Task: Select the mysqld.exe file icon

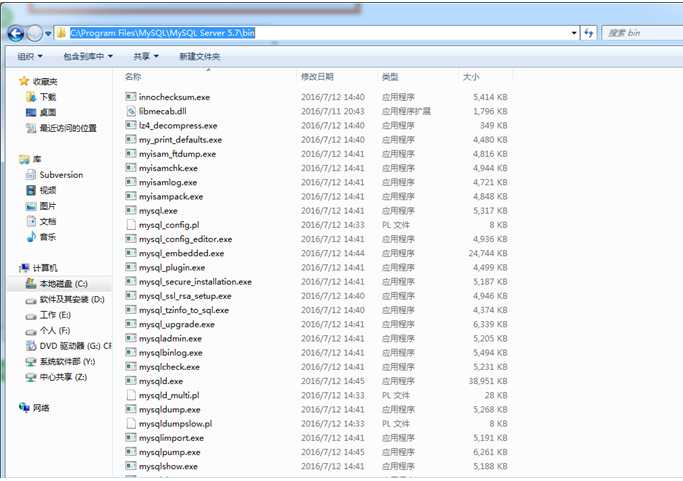Action: pos(131,381)
